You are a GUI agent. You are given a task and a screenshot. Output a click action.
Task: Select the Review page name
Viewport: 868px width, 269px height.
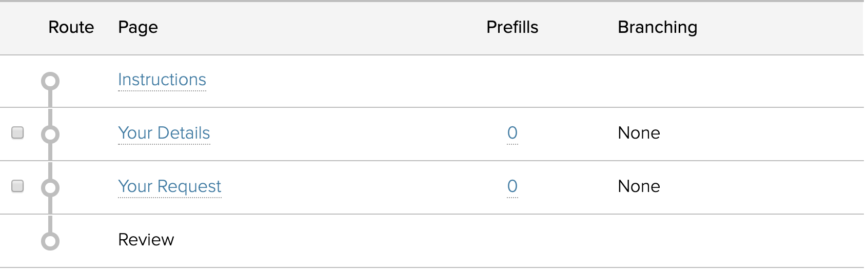click(x=146, y=240)
